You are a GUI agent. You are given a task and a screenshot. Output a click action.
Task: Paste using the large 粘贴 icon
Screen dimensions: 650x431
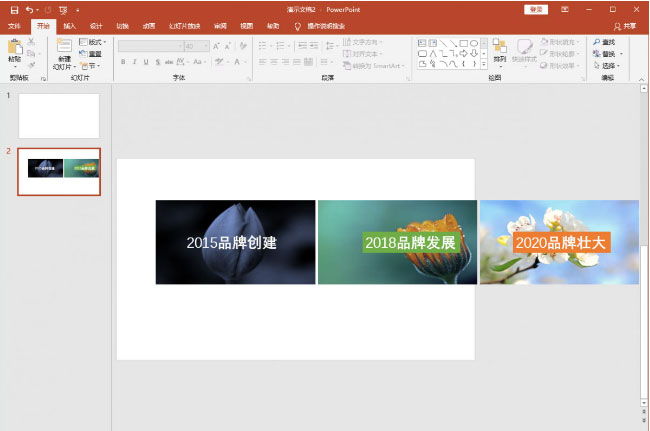pyautogui.click(x=15, y=51)
